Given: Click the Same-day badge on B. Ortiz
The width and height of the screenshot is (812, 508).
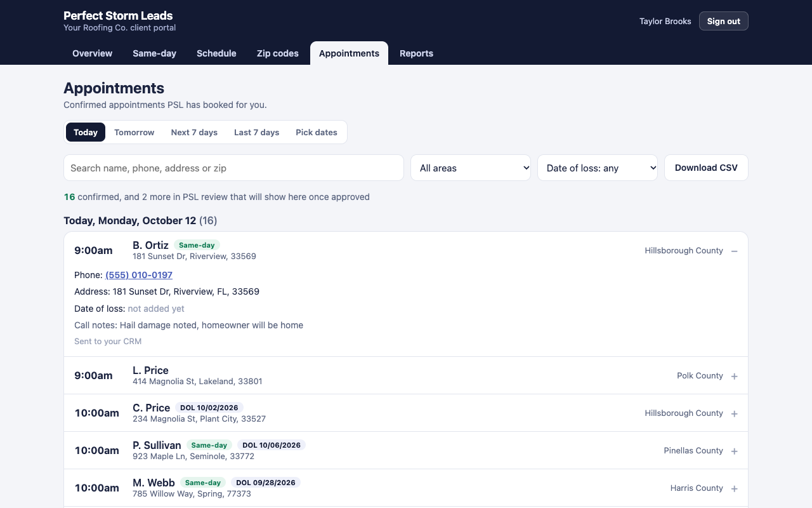Looking at the screenshot, I should click(x=197, y=245).
